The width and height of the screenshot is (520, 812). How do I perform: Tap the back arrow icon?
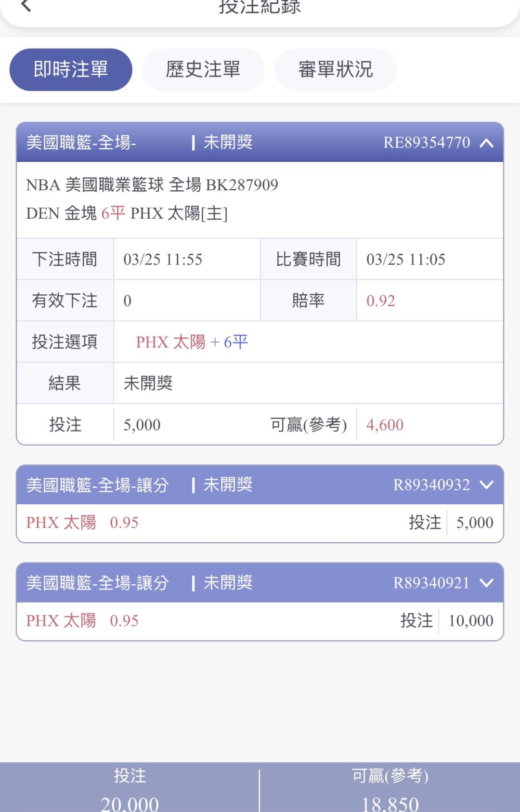click(x=26, y=6)
